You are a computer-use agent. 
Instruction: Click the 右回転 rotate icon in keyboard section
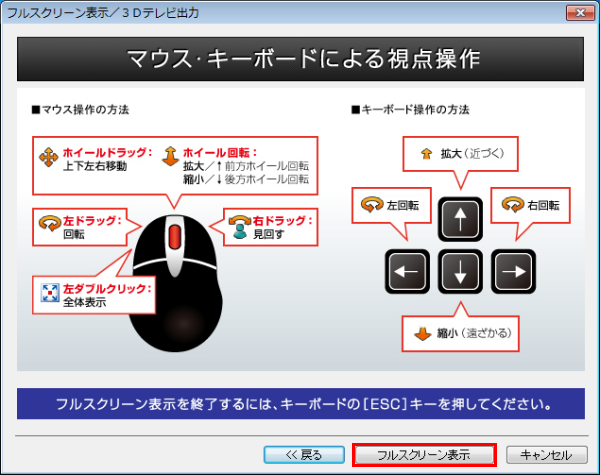pos(514,204)
